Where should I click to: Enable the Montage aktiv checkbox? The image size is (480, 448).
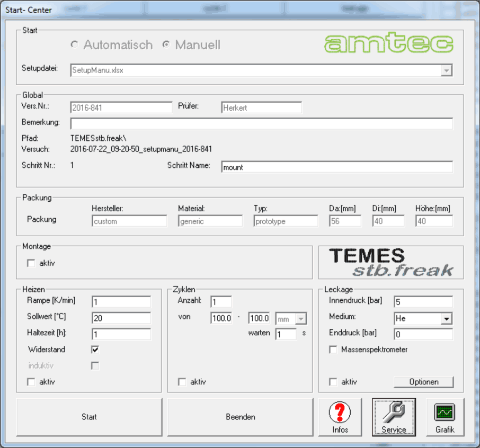click(31, 263)
